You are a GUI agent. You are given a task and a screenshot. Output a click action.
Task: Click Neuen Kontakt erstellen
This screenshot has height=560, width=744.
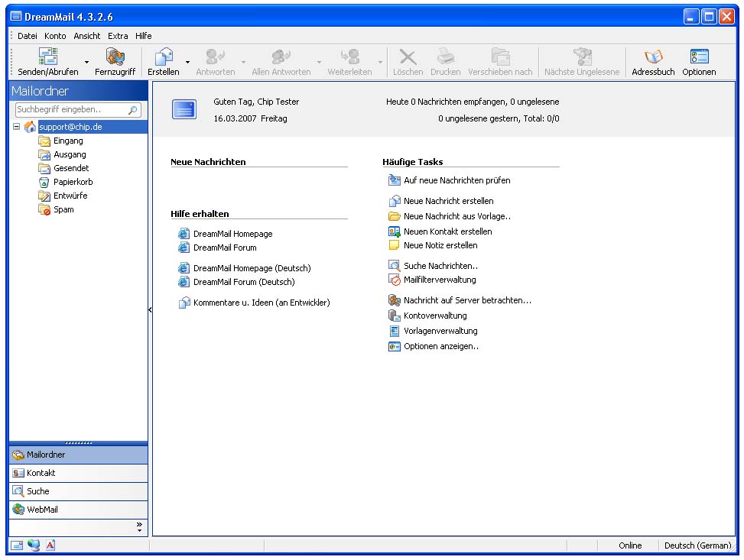[x=440, y=231]
